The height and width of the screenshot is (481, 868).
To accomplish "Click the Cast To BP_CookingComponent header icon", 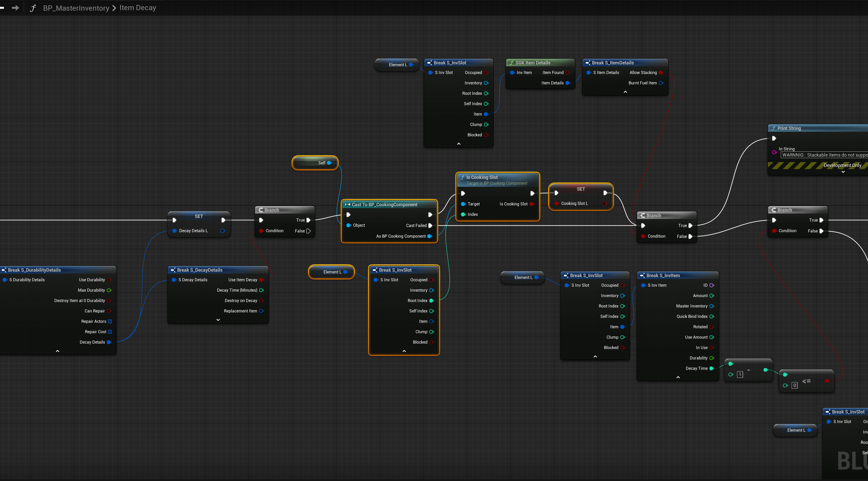I will (x=347, y=204).
